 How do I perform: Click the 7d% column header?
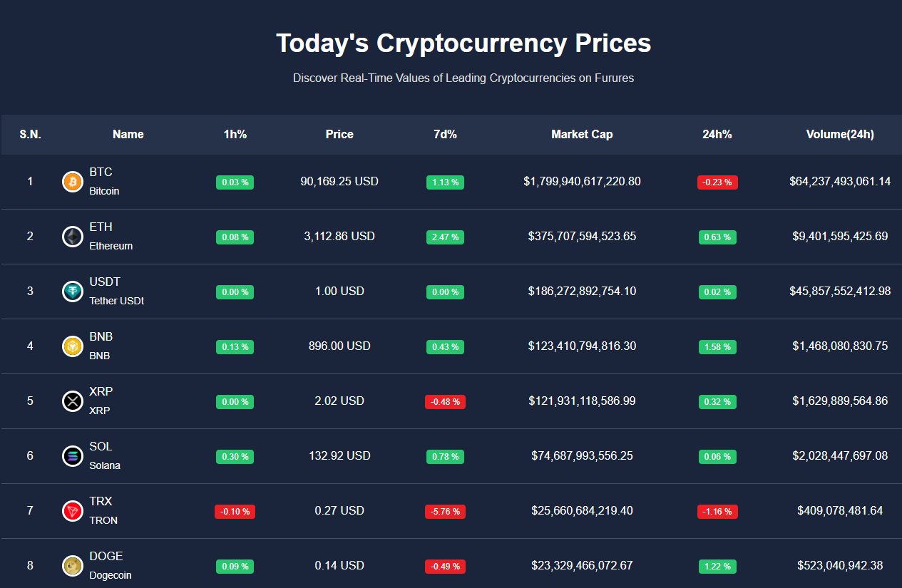click(446, 134)
